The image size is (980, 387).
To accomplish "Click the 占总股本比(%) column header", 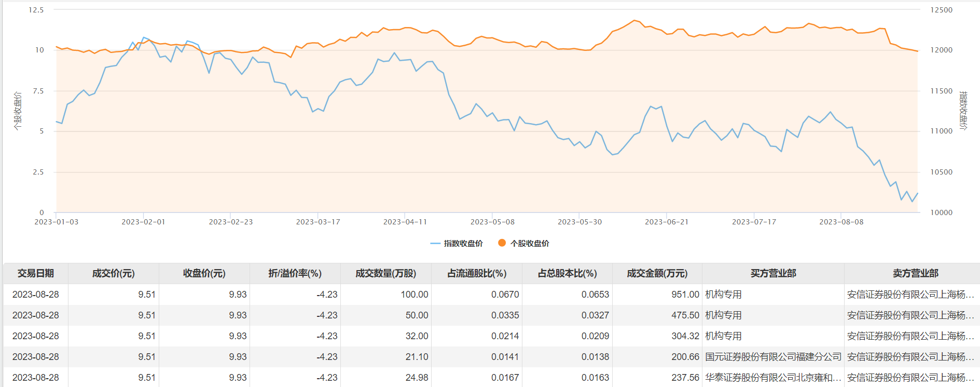I will click(x=567, y=273).
